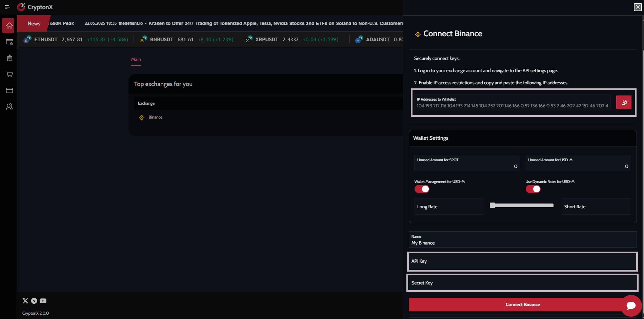Image resolution: width=644 pixels, height=319 pixels.
Task: Click the ETHUSDT coin icon
Action: pyautogui.click(x=27, y=40)
